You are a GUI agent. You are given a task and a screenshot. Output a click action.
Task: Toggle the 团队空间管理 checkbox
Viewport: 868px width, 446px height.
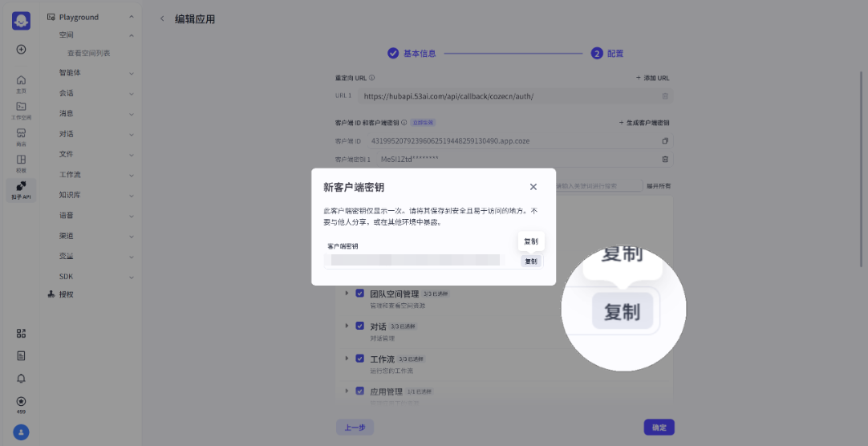tap(360, 294)
